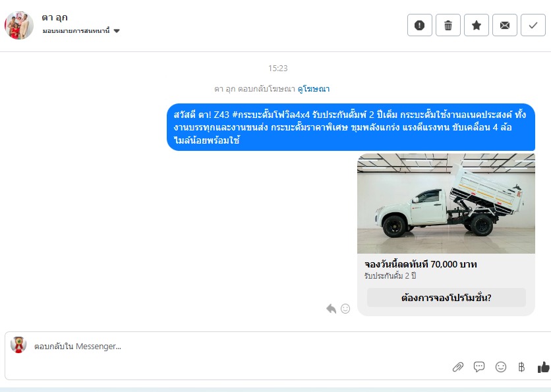Screen dimensions: 551x392
Task: Send a thumbs-up like
Action: 543,367
